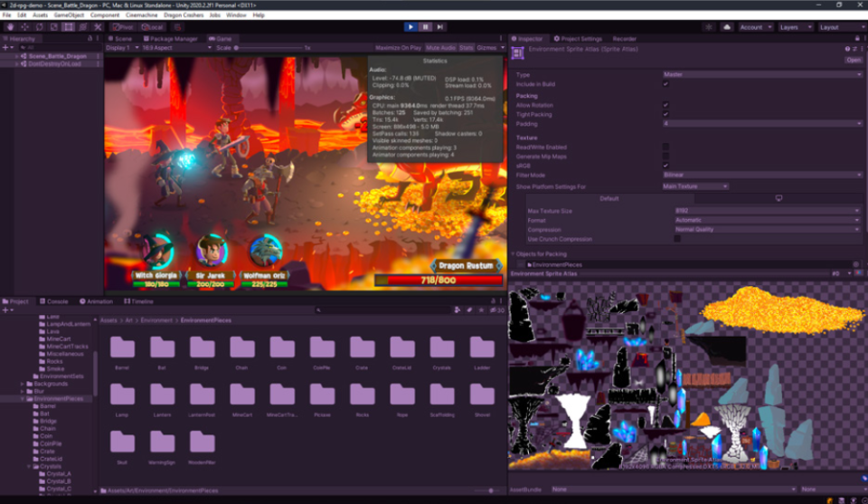The width and height of the screenshot is (868, 504).
Task: Click the services sun icon in top toolbar
Action: (709, 27)
